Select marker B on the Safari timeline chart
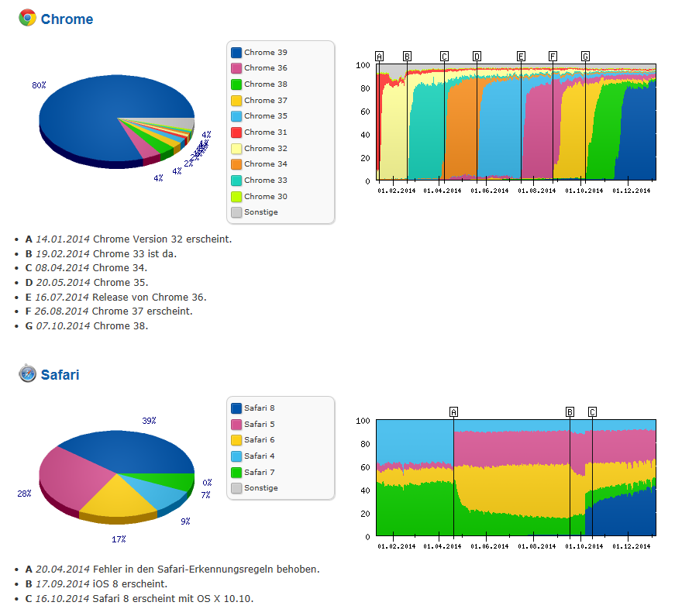The image size is (675, 616). pos(570,412)
